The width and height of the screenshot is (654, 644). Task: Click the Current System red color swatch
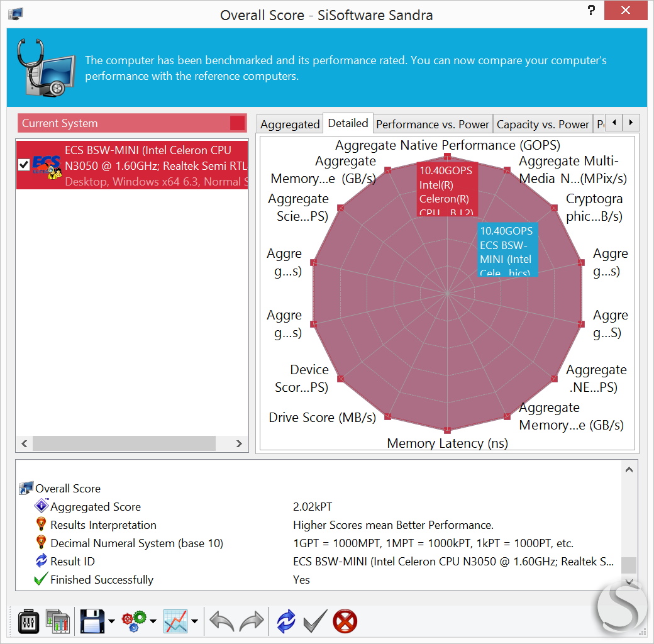point(237,123)
